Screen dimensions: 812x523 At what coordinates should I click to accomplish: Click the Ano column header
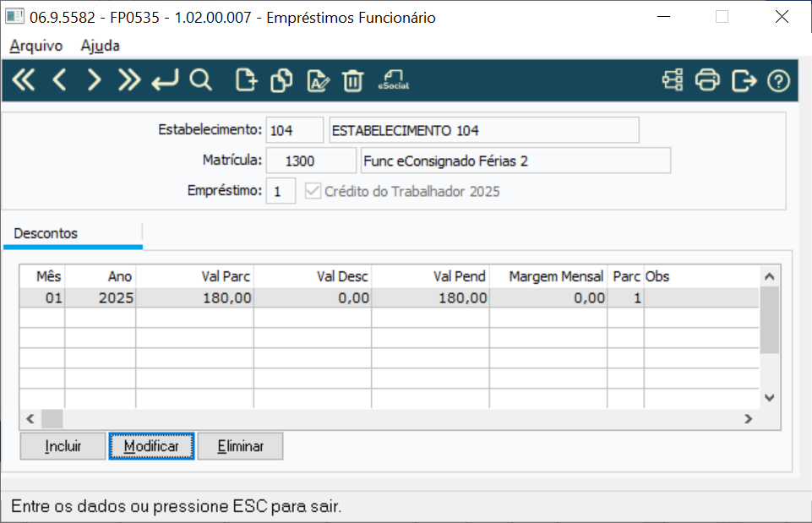101,276
